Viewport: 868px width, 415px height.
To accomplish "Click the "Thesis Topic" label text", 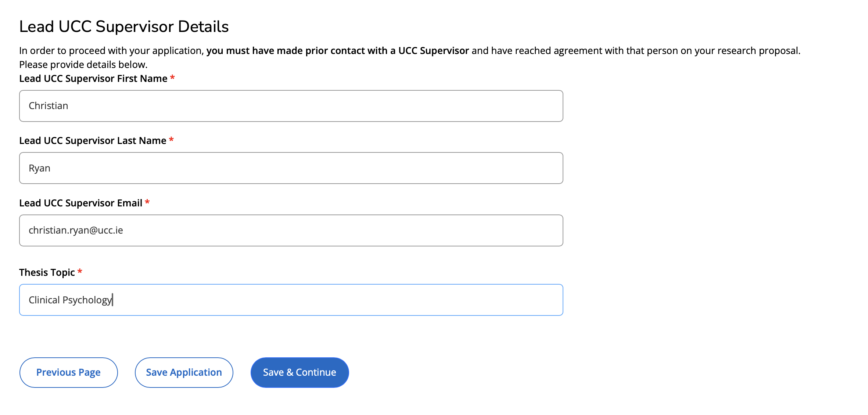I will (47, 273).
